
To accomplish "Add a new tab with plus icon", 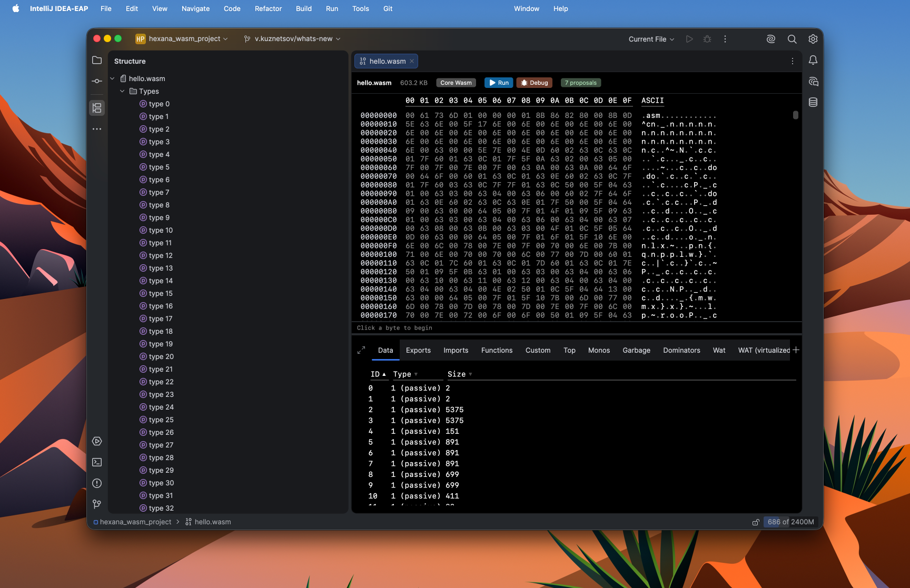I will click(796, 350).
